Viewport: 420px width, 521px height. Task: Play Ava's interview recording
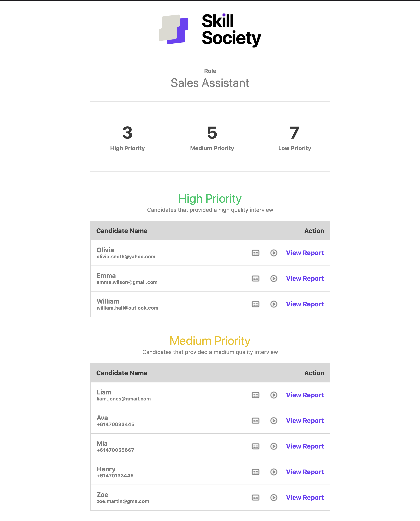(274, 421)
